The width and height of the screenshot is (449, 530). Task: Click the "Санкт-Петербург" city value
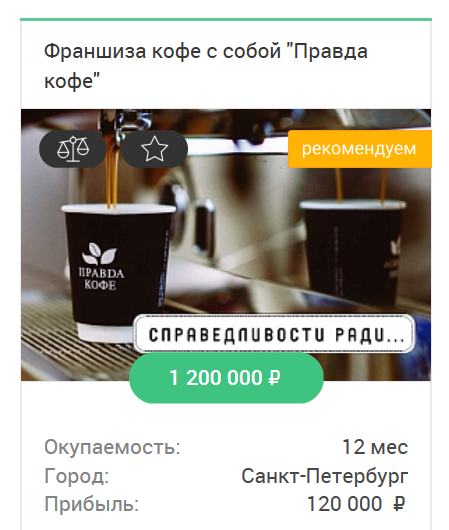325,476
